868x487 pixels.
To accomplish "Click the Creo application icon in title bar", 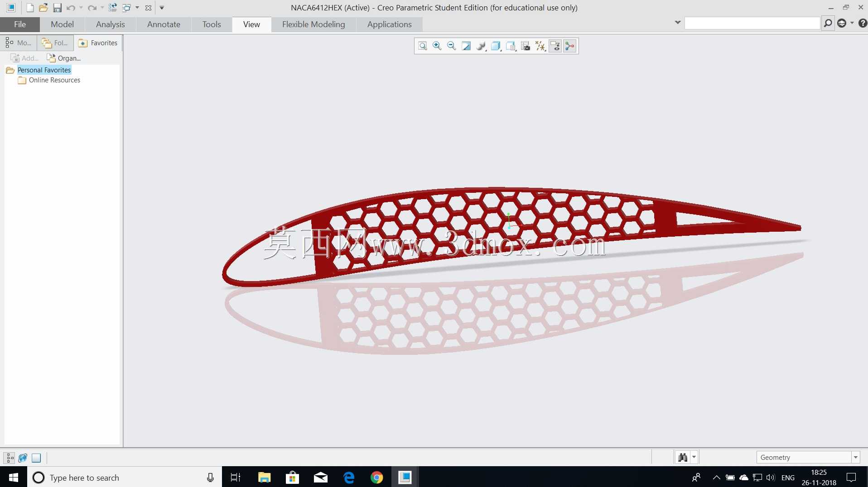I will point(11,8).
